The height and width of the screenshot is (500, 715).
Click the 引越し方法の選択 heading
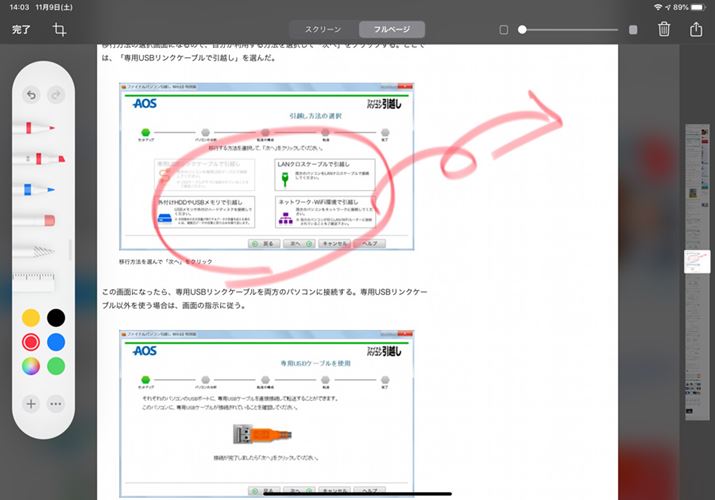click(x=315, y=116)
